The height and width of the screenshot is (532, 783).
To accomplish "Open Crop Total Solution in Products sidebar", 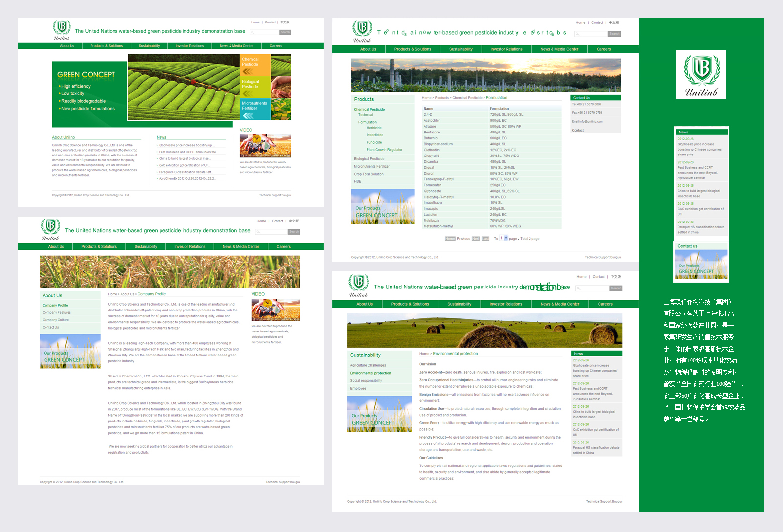I will (368, 174).
